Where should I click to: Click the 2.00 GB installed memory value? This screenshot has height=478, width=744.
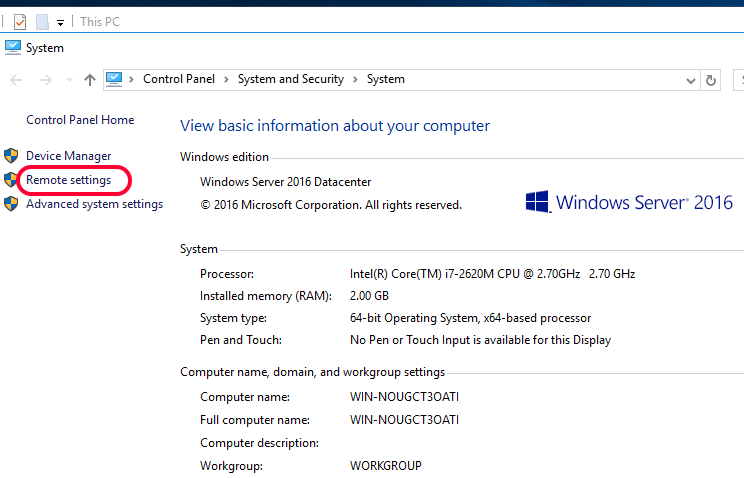(x=369, y=296)
